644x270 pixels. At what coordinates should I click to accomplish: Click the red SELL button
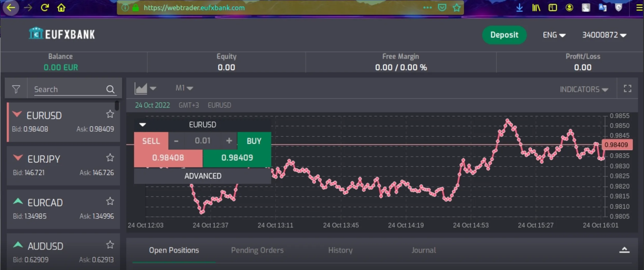tap(151, 141)
